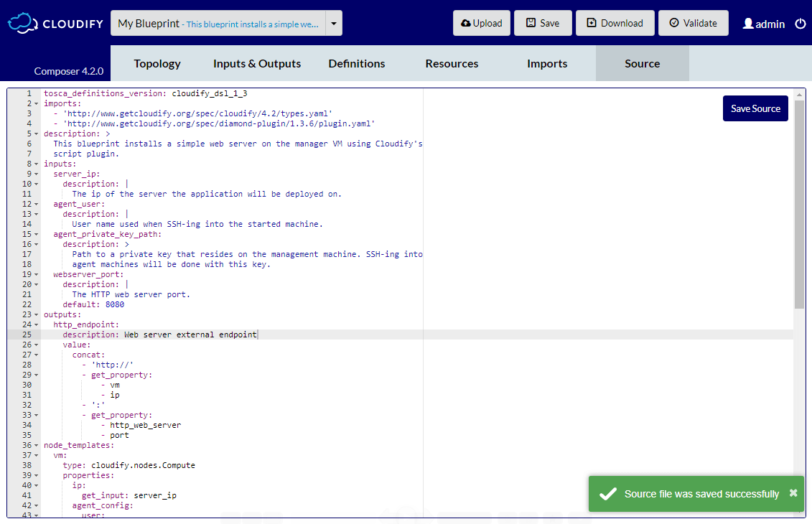Open the Resources tab
The width and height of the screenshot is (812, 524).
(x=452, y=63)
